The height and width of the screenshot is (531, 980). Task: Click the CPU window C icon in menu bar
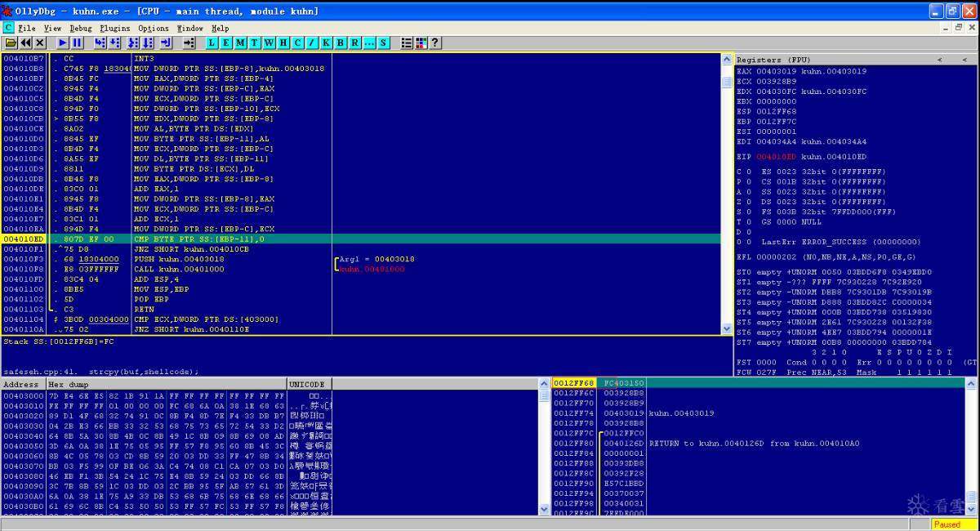(8, 28)
